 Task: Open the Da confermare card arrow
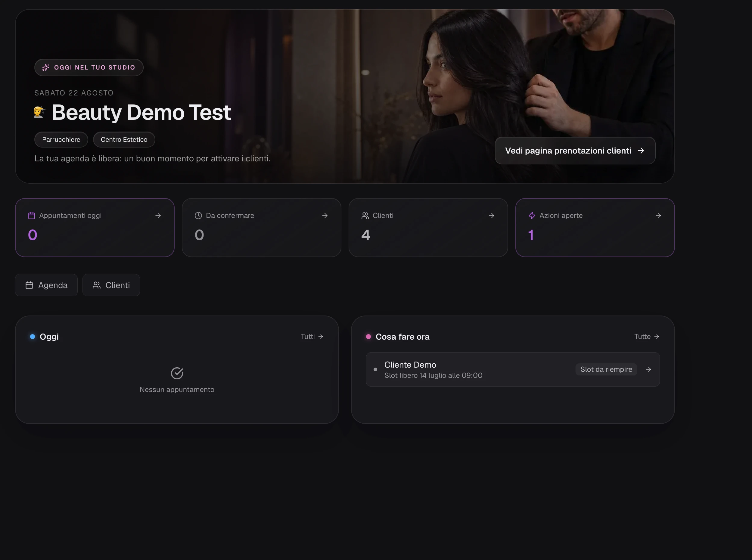[x=325, y=216]
